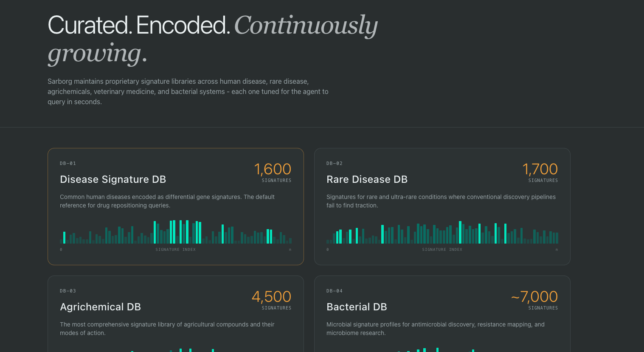Open the Disease Signature DB card title
644x352 pixels.
(x=113, y=179)
